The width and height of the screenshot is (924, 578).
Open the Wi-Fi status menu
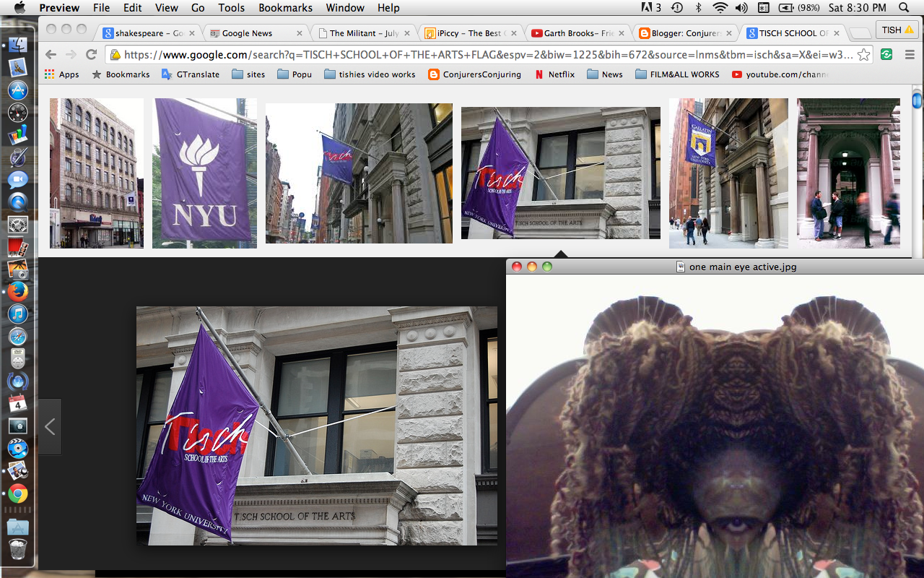(720, 8)
